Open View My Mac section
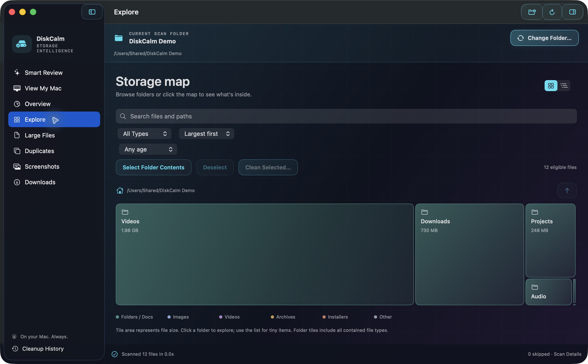The width and height of the screenshot is (588, 364). (x=54, y=88)
